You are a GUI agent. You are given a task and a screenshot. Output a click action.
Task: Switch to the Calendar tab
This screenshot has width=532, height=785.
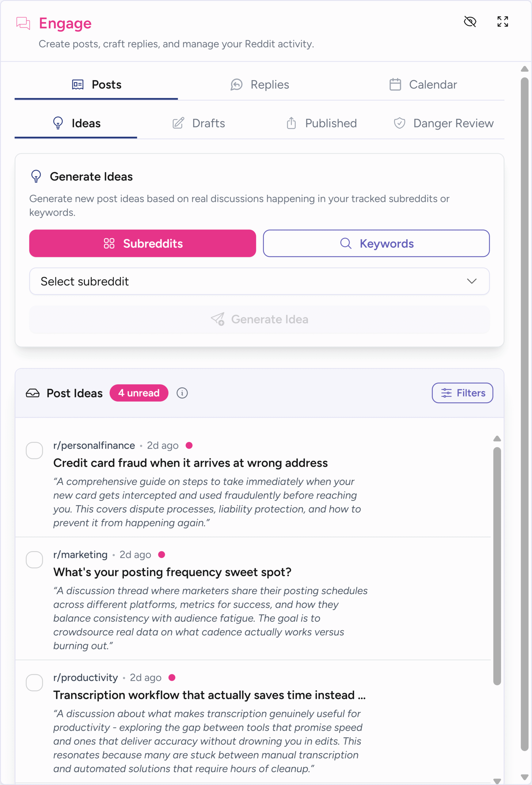tap(423, 84)
